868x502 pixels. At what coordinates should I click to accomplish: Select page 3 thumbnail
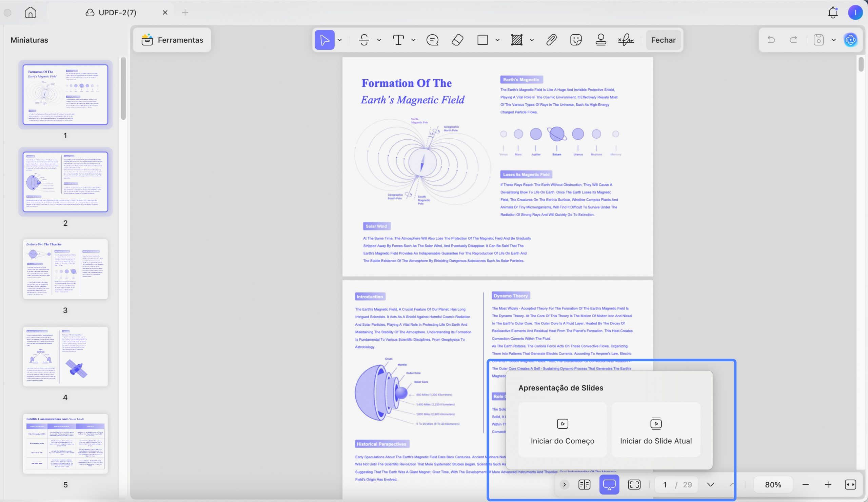tap(65, 269)
